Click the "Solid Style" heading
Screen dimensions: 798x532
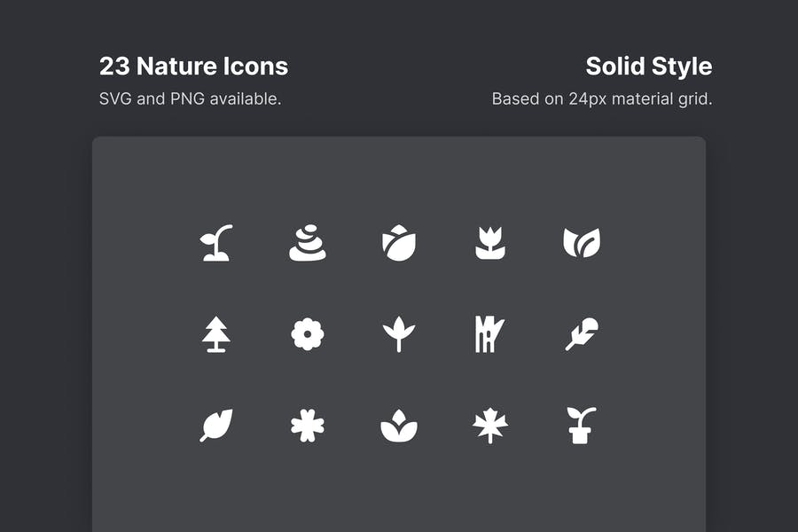point(648,66)
